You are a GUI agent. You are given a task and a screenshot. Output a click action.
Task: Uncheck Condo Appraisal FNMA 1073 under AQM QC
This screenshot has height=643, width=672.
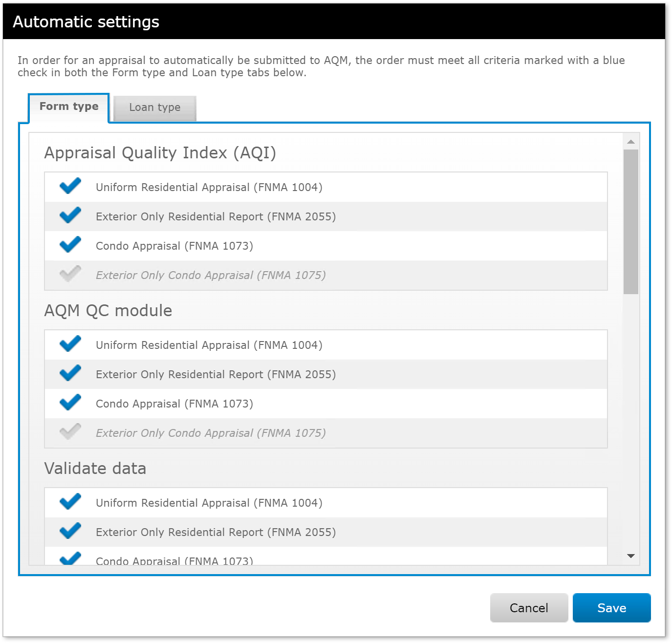(70, 403)
